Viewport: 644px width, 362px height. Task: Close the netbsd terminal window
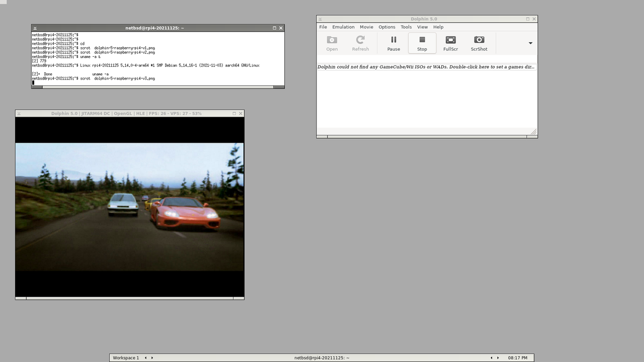point(281,28)
